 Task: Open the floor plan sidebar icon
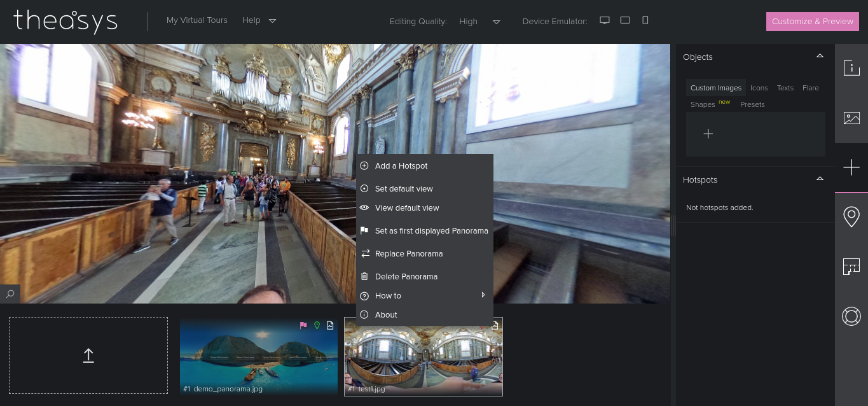(x=851, y=267)
